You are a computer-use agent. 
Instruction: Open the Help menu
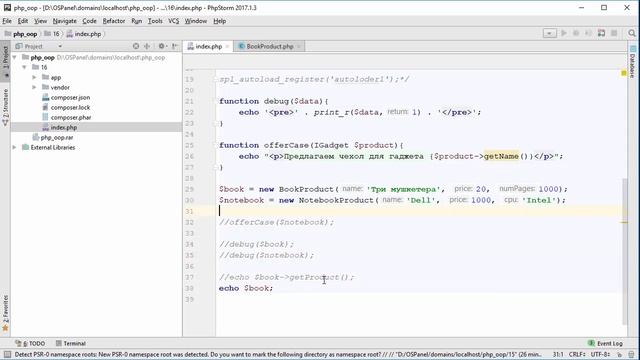click(219, 21)
